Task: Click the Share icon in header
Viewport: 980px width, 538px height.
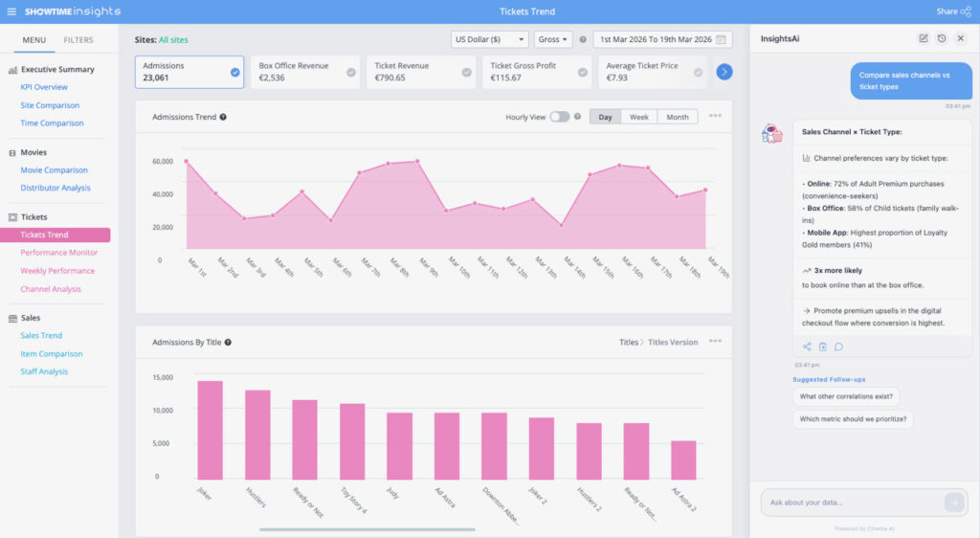Action: point(966,11)
